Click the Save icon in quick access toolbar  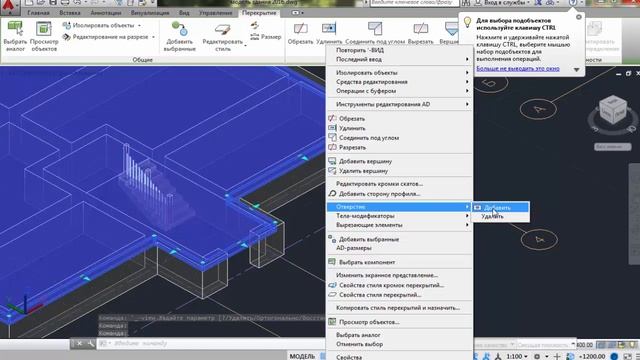[x=53, y=2]
